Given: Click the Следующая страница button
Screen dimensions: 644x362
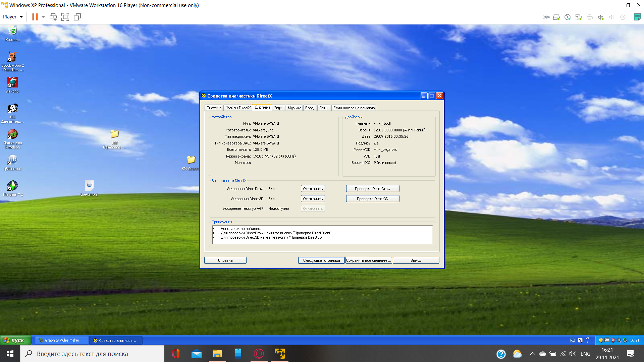Looking at the screenshot, I should click(x=321, y=260).
